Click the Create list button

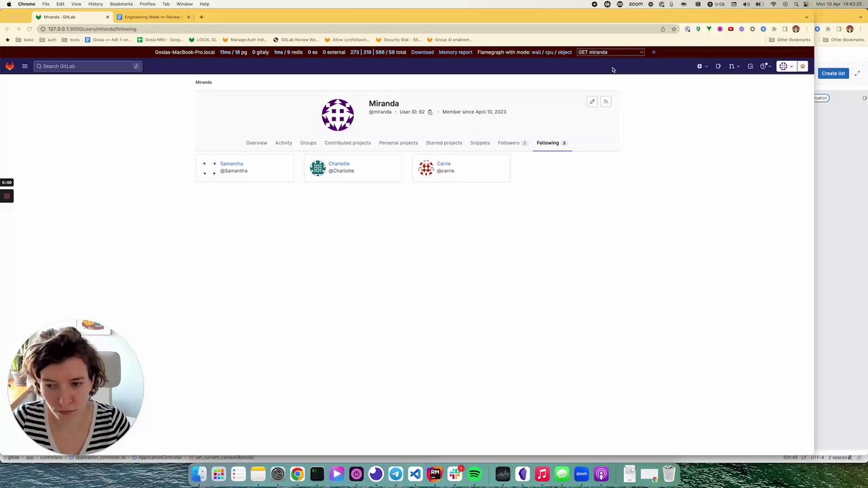(x=833, y=73)
